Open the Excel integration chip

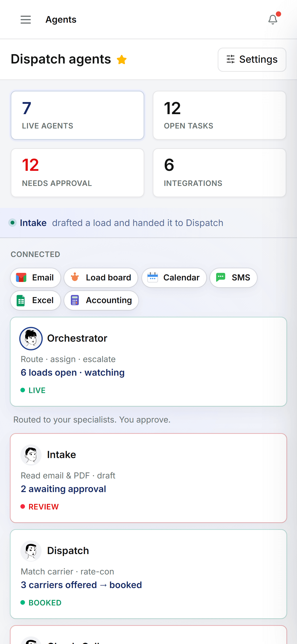pos(36,301)
